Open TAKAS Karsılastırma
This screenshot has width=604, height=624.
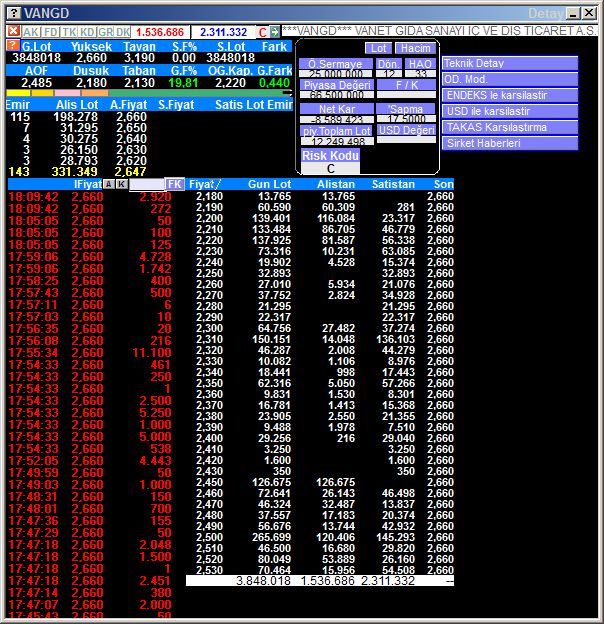tap(510, 127)
